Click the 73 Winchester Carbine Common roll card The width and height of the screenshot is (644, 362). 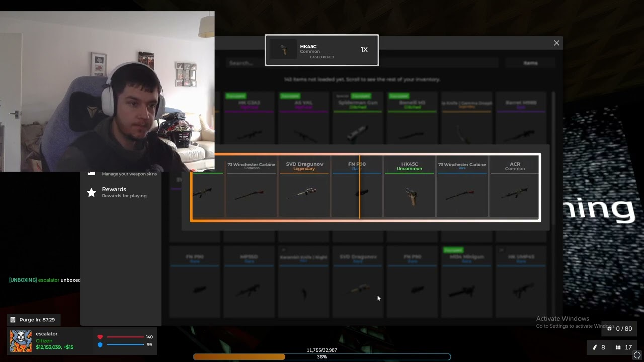[x=252, y=188]
